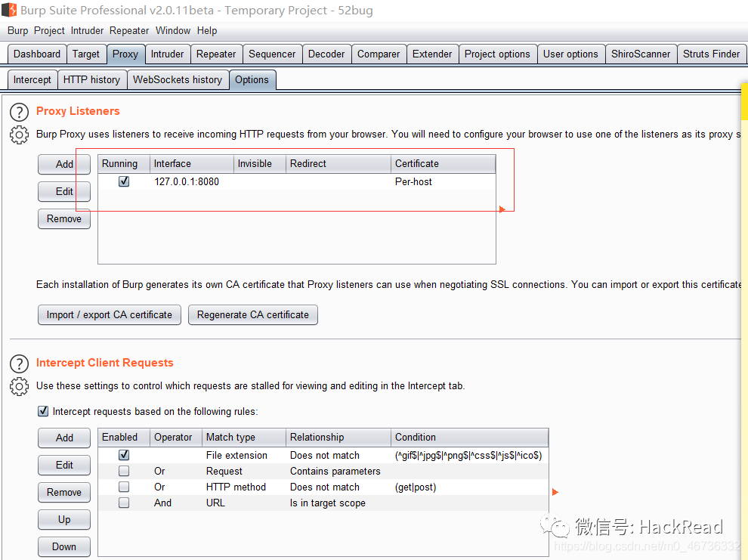This screenshot has height=560, width=748.
Task: Click the Certificate column header
Action: (x=444, y=163)
